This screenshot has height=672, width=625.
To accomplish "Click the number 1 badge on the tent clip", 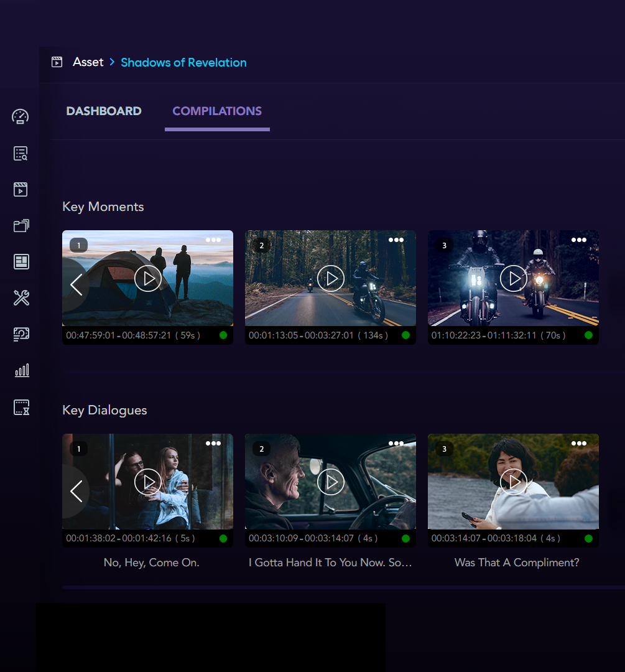I will (79, 245).
